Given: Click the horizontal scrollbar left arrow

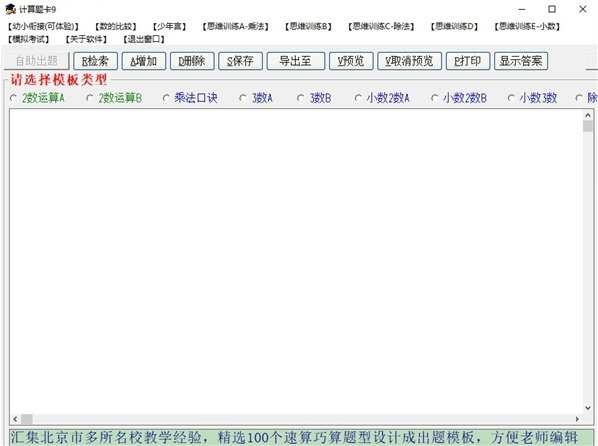Looking at the screenshot, I should pos(15,419).
